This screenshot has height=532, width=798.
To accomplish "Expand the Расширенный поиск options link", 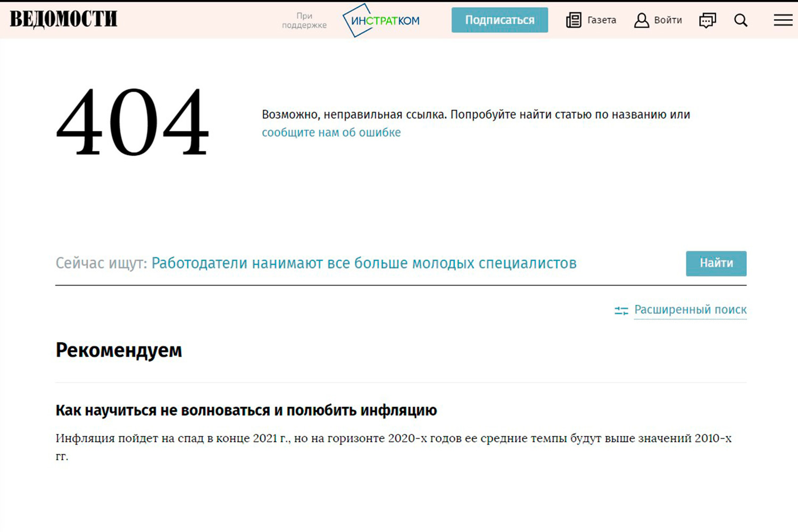I will pos(690,310).
